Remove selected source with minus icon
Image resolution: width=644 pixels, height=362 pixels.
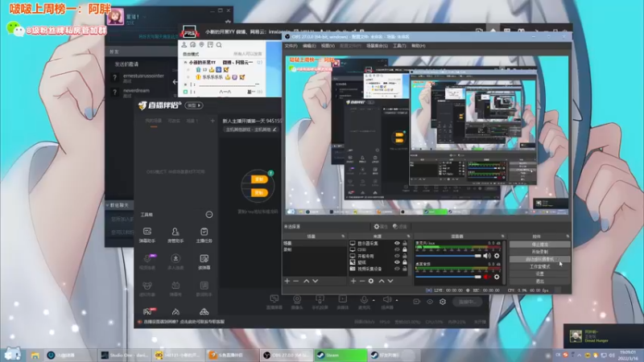(x=361, y=281)
